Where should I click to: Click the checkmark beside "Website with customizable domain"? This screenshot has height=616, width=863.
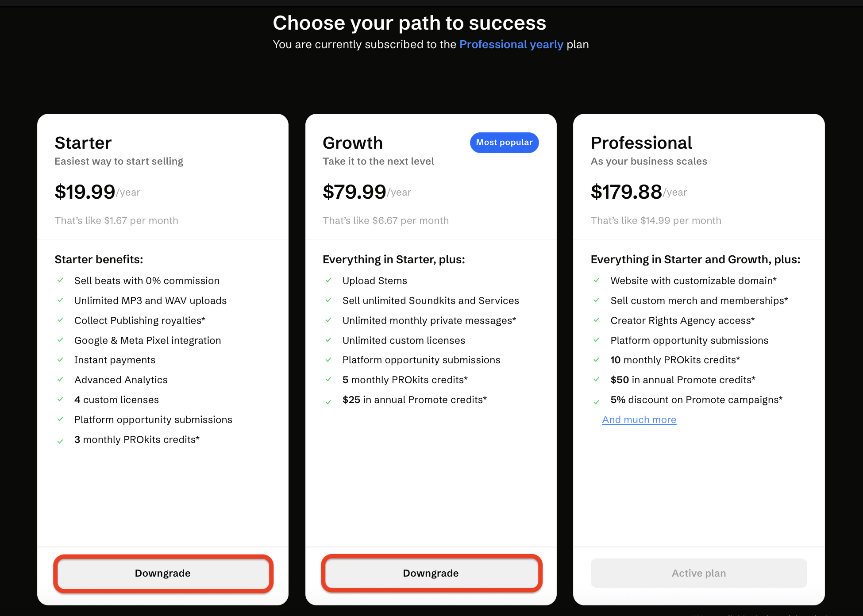[x=597, y=280]
